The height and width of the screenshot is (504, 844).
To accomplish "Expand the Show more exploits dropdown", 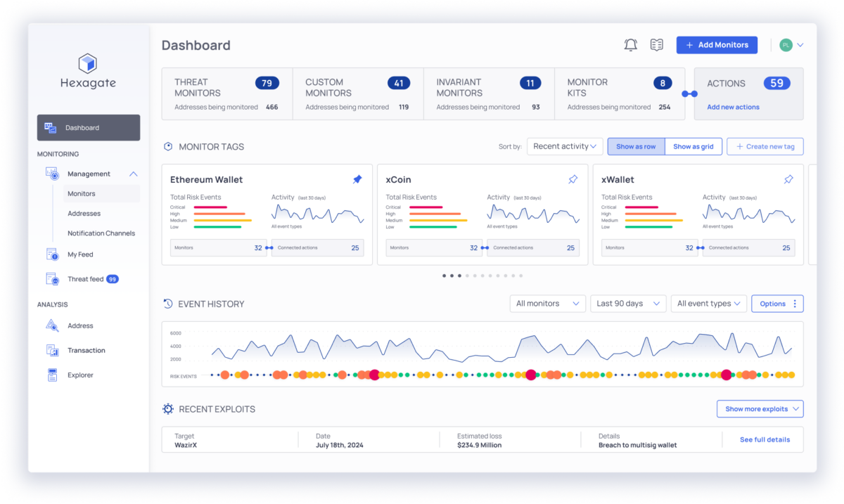I will [760, 408].
